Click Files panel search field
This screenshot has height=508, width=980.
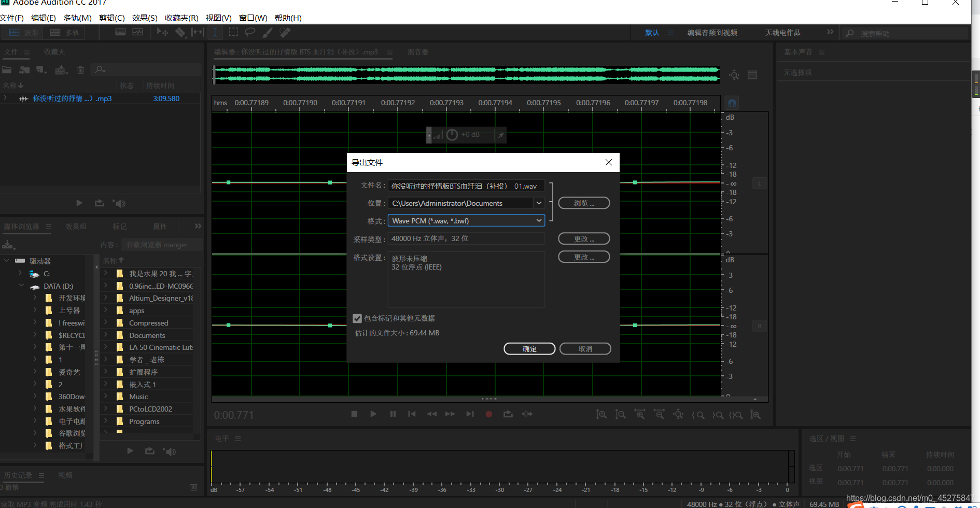pos(146,69)
